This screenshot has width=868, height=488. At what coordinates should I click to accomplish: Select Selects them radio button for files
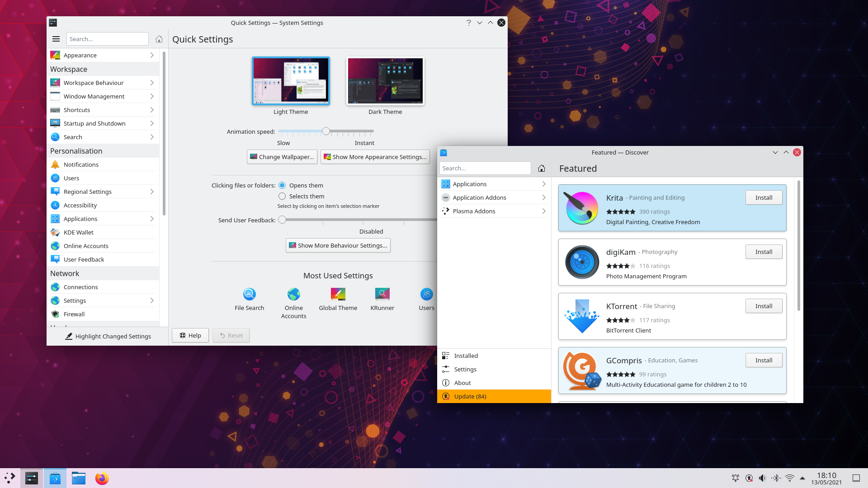pyautogui.click(x=282, y=196)
